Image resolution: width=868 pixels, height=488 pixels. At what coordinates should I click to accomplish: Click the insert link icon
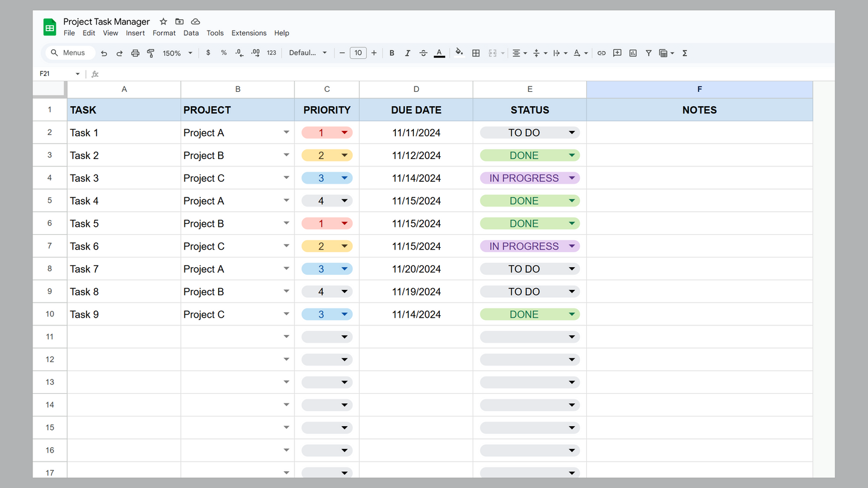pyautogui.click(x=601, y=53)
